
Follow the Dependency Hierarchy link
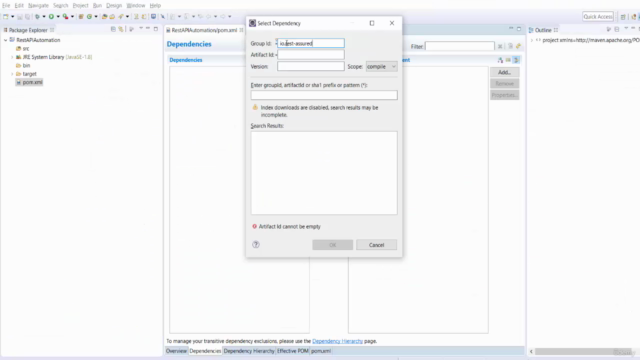pyautogui.click(x=337, y=341)
